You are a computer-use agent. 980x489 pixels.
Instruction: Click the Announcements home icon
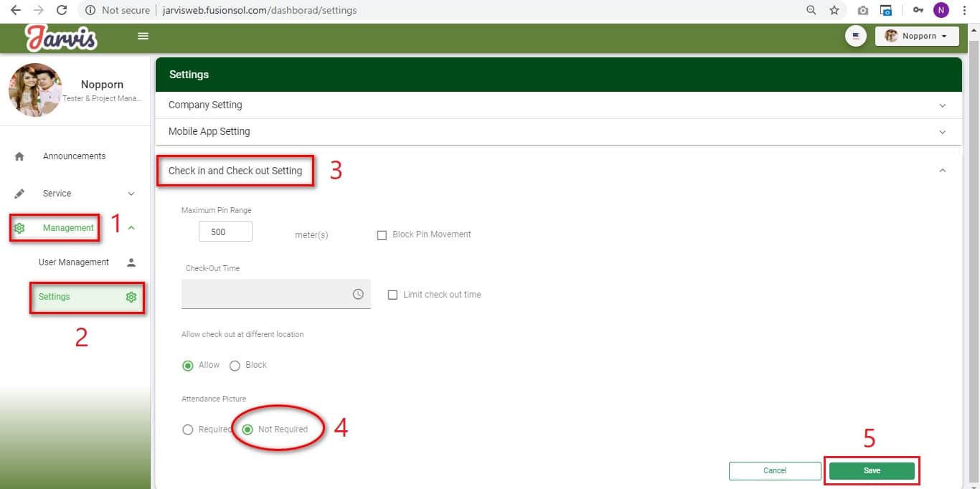coord(19,156)
